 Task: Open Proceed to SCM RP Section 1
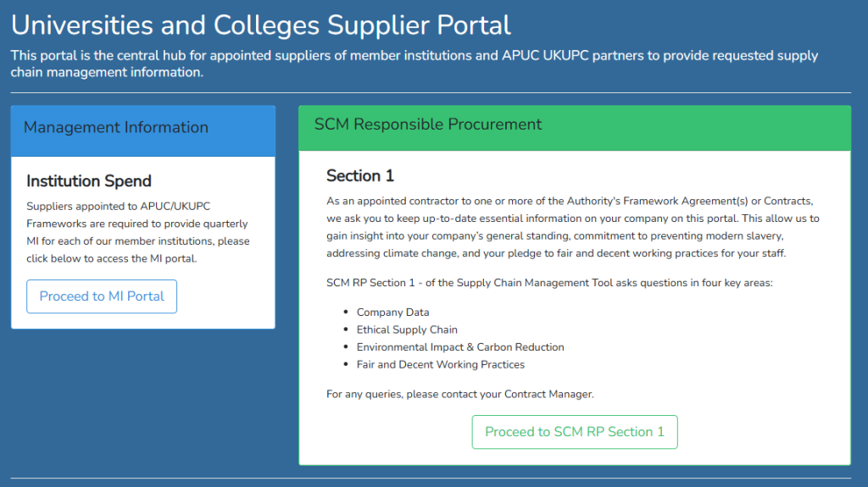575,432
